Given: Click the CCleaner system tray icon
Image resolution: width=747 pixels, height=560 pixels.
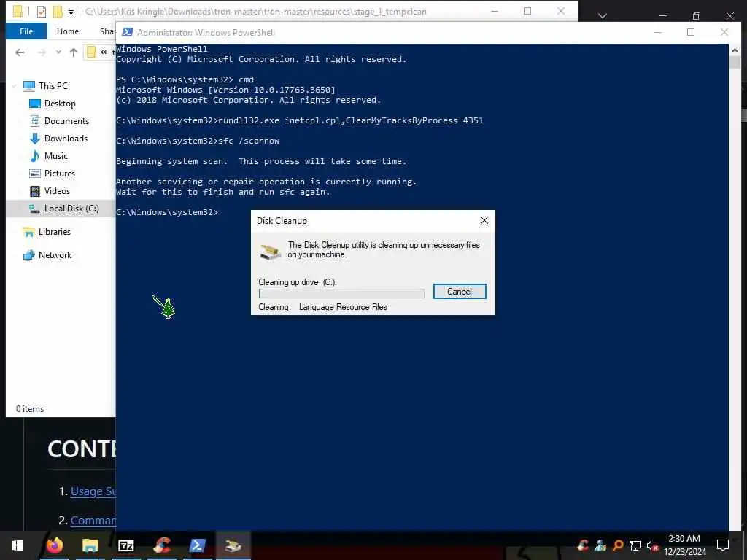Looking at the screenshot, I should coord(583,545).
